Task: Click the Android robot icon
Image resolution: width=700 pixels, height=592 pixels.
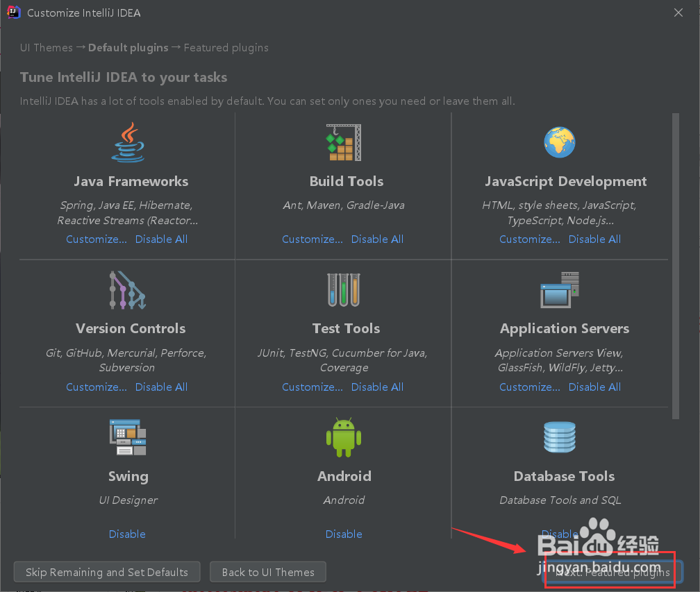Action: click(344, 437)
